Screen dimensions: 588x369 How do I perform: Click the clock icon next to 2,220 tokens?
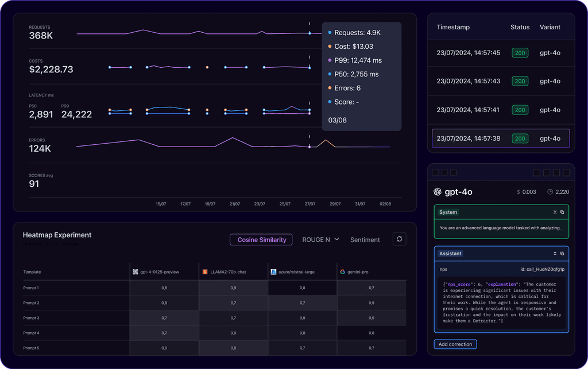click(x=550, y=192)
